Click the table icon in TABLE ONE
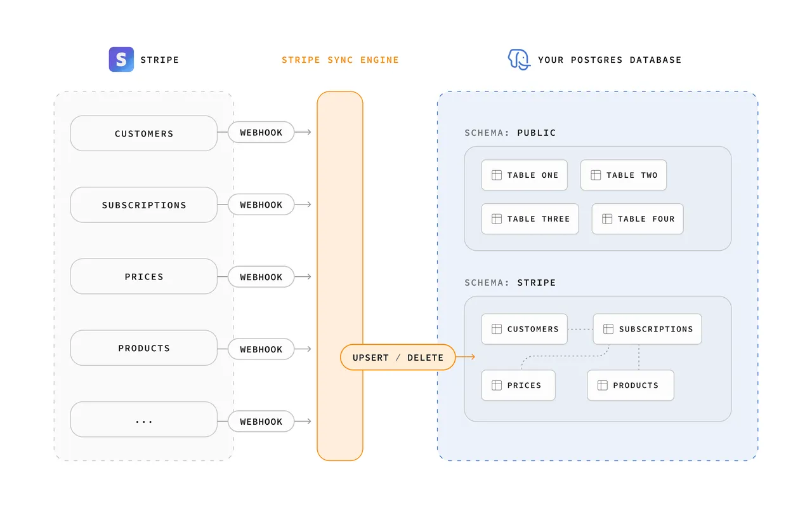The image size is (812, 508). [x=497, y=175]
